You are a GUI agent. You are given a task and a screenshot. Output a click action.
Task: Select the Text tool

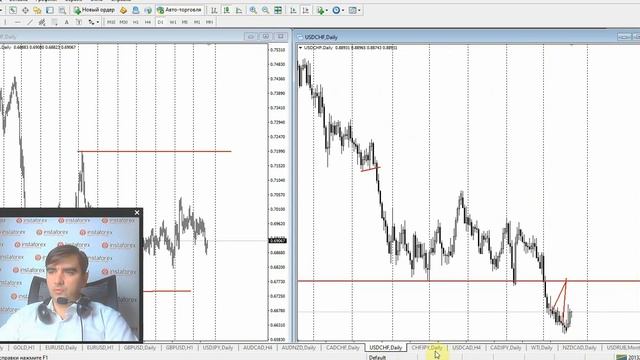tap(67, 22)
